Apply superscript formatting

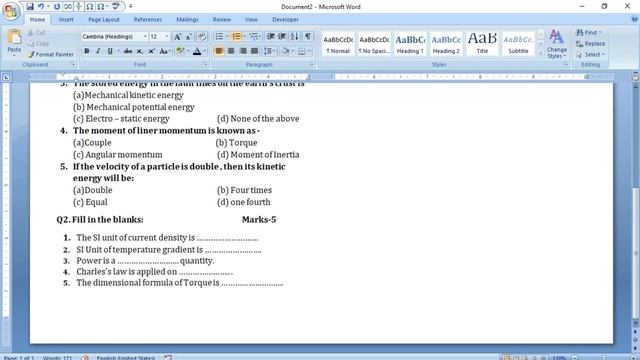151,51
